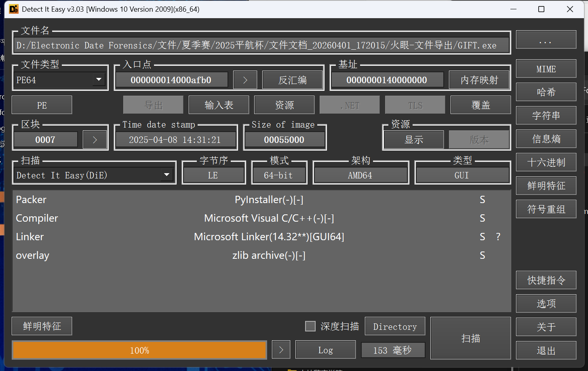This screenshot has width=588, height=371.
Task: Enable the 深度扫描 deep scan checkbox
Action: click(310, 326)
